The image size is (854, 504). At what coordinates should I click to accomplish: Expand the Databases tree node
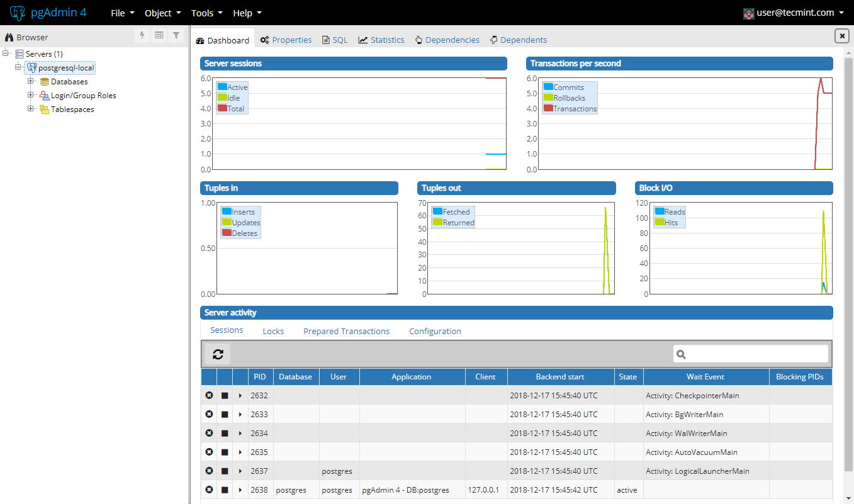point(30,81)
